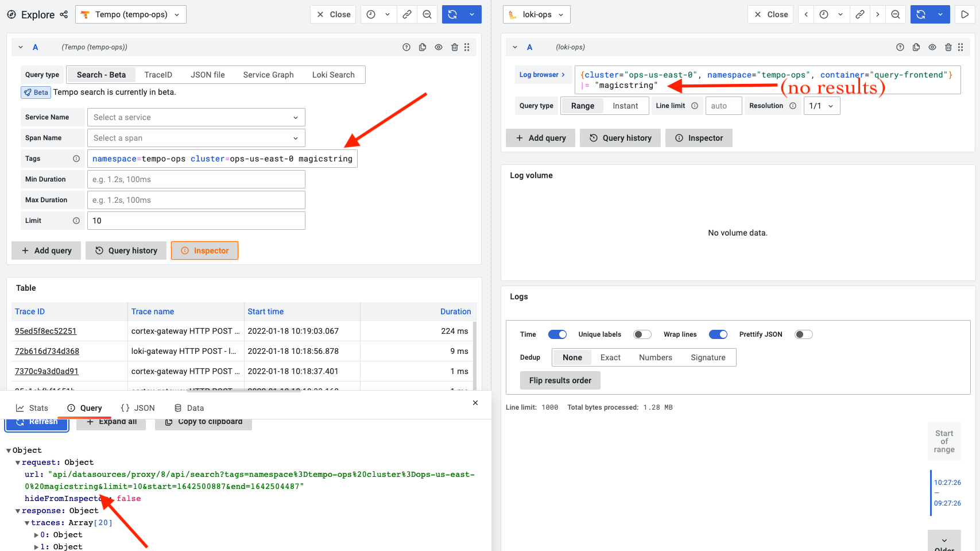Duplicate Tempo query A using the copy icon
980x551 pixels.
[x=423, y=47]
